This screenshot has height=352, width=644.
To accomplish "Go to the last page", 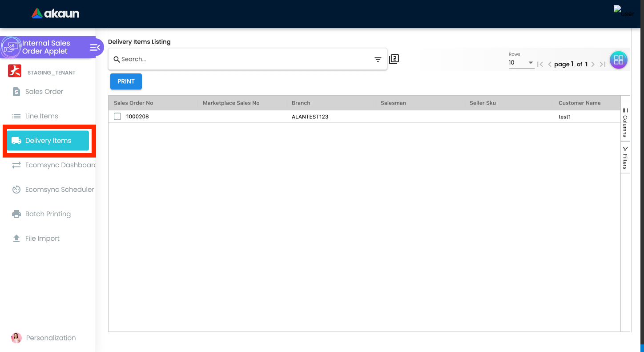I will click(x=602, y=64).
